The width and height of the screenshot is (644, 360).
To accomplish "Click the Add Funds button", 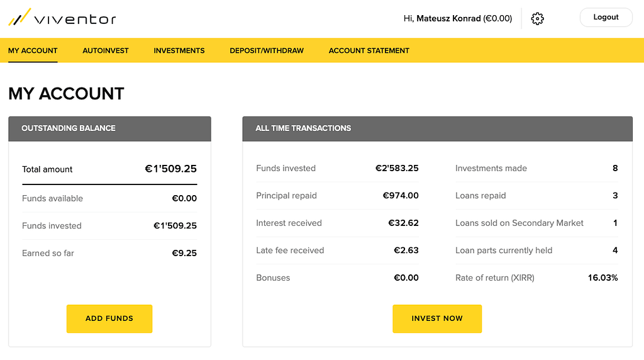I will click(109, 318).
